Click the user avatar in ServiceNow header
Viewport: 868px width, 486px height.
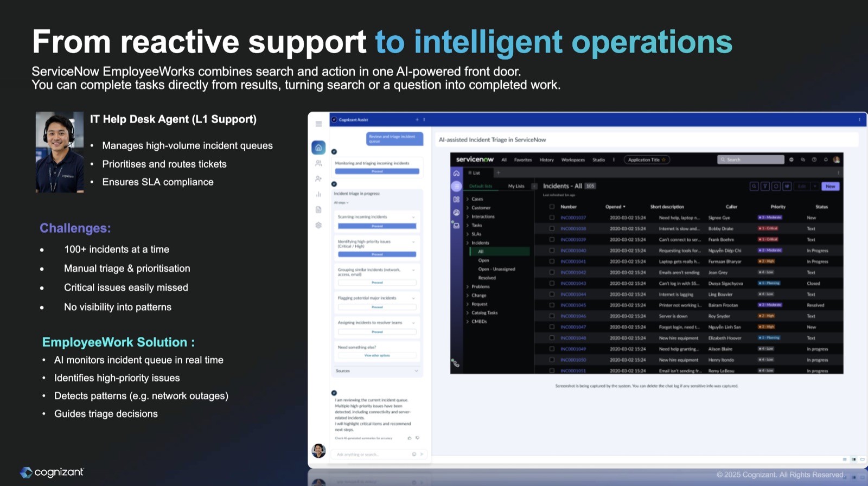(x=837, y=159)
